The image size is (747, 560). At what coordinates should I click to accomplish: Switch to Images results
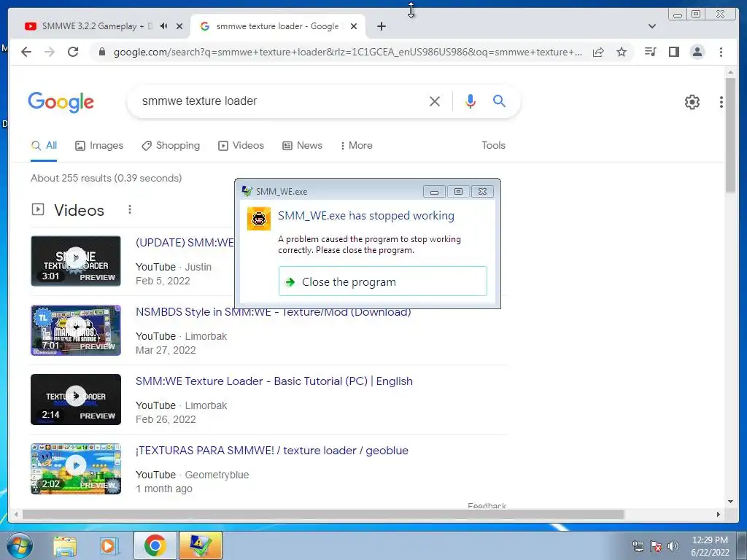99,146
